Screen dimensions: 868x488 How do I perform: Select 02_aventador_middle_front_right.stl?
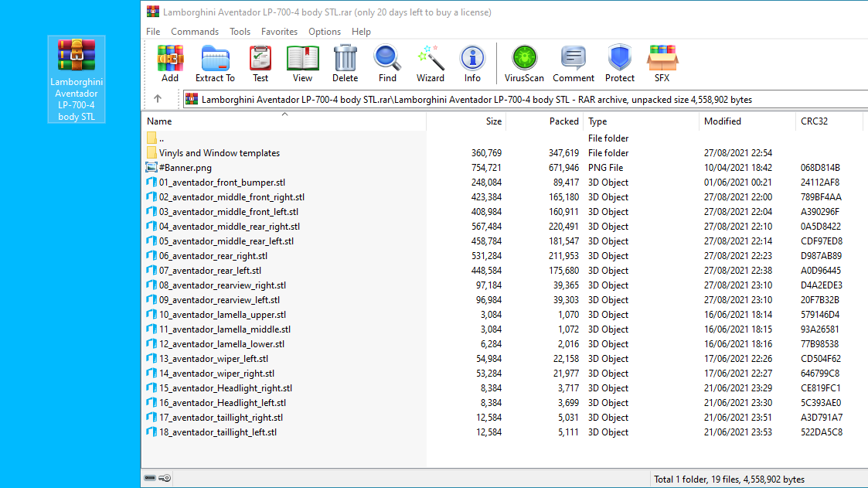(x=231, y=196)
